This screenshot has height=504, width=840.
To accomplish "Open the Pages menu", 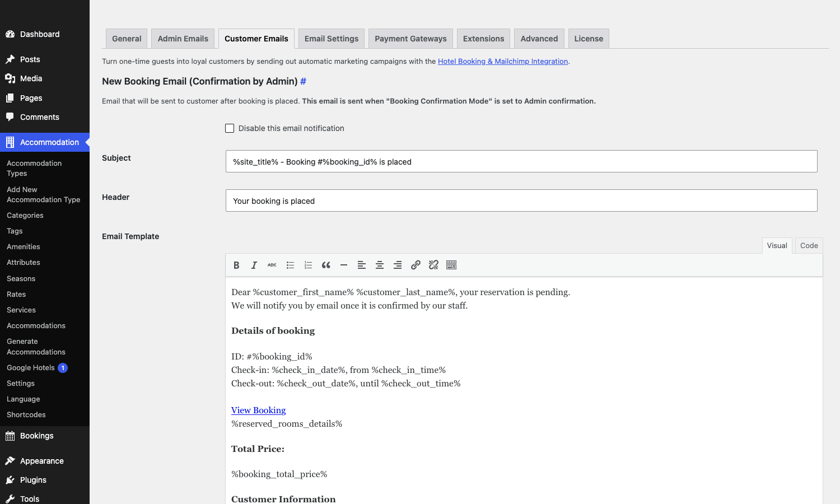I will tap(45, 98).
